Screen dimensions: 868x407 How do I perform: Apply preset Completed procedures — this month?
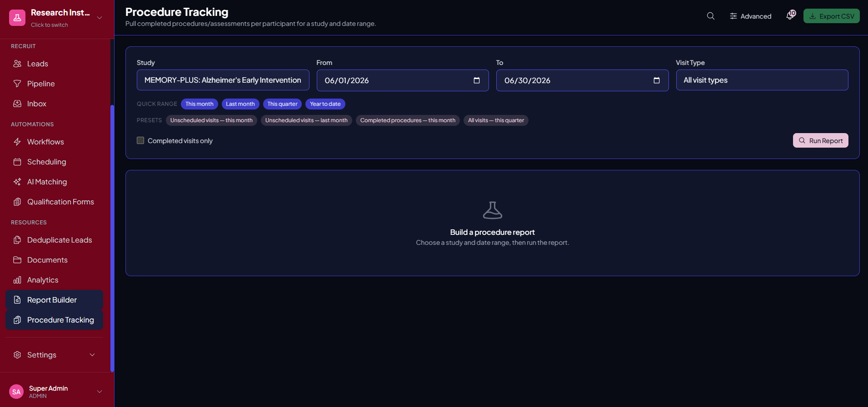tap(408, 120)
